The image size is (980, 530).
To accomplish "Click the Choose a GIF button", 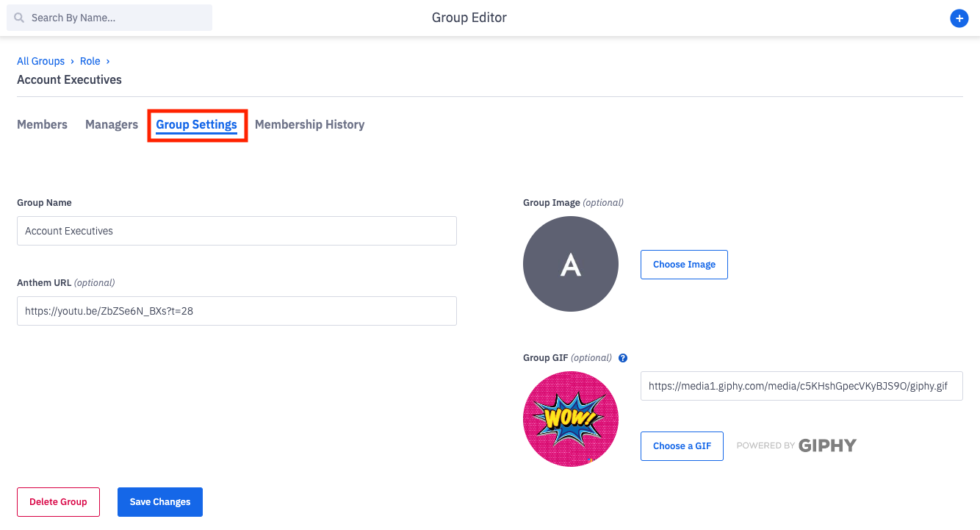I will [x=682, y=445].
